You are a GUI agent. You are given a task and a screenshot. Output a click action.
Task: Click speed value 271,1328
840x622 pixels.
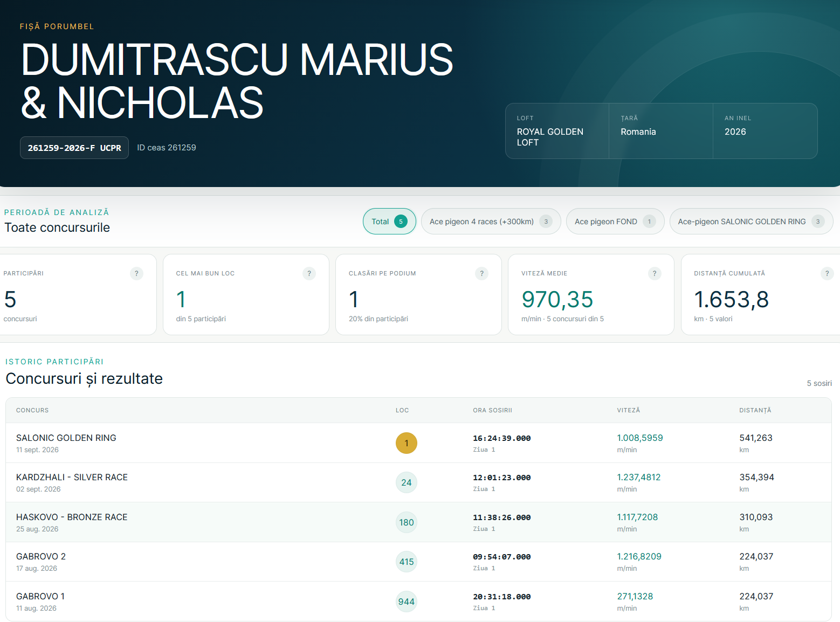(x=635, y=596)
